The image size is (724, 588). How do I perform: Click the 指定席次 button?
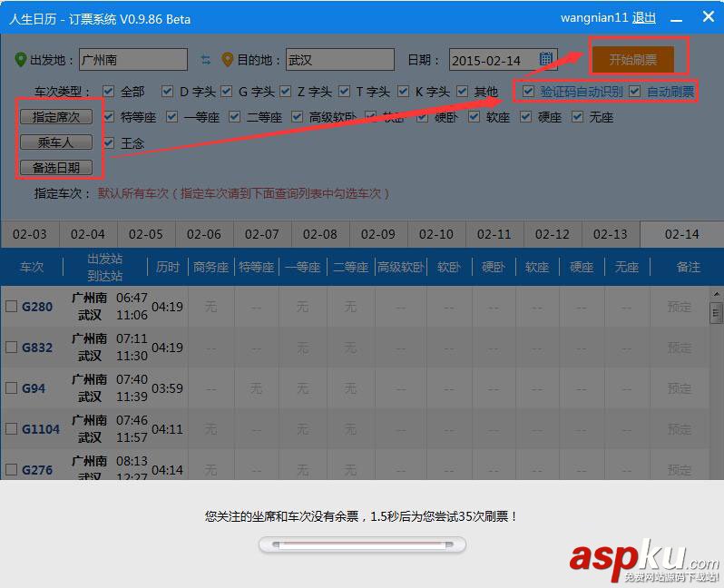[x=56, y=117]
